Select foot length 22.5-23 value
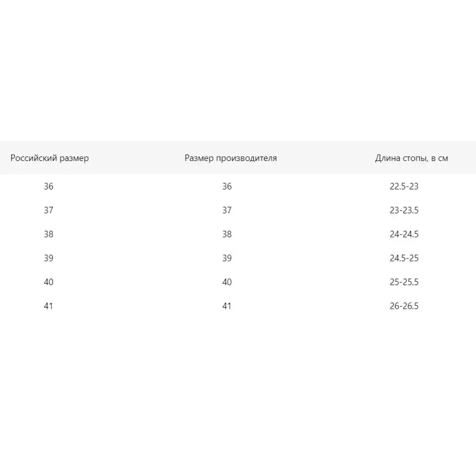The image size is (476, 476). [x=404, y=187]
